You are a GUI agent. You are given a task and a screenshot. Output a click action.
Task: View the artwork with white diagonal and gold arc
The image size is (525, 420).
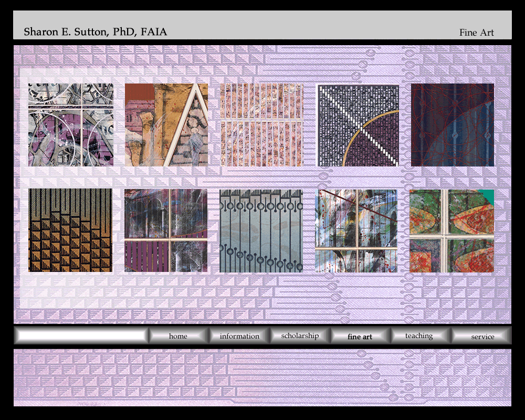357,126
